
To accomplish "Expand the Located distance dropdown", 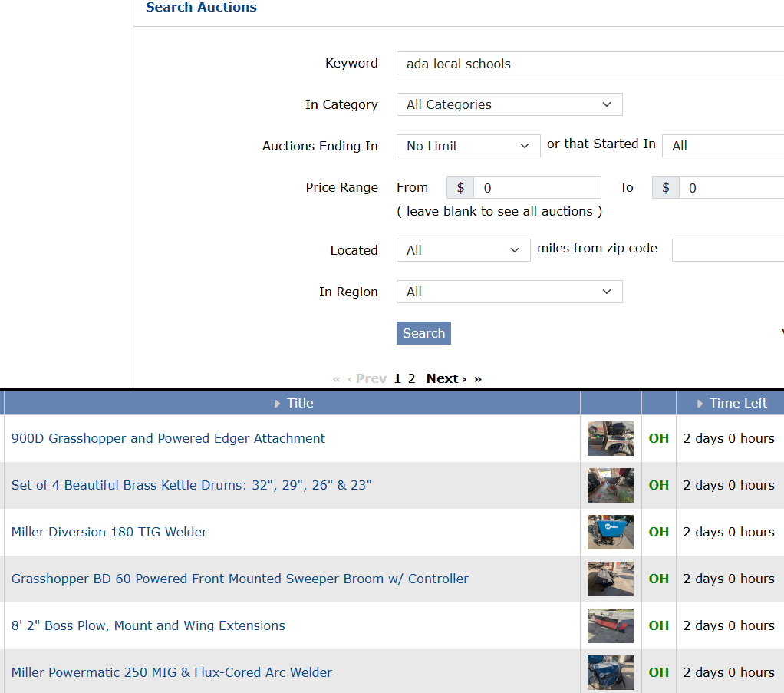I will [x=463, y=250].
